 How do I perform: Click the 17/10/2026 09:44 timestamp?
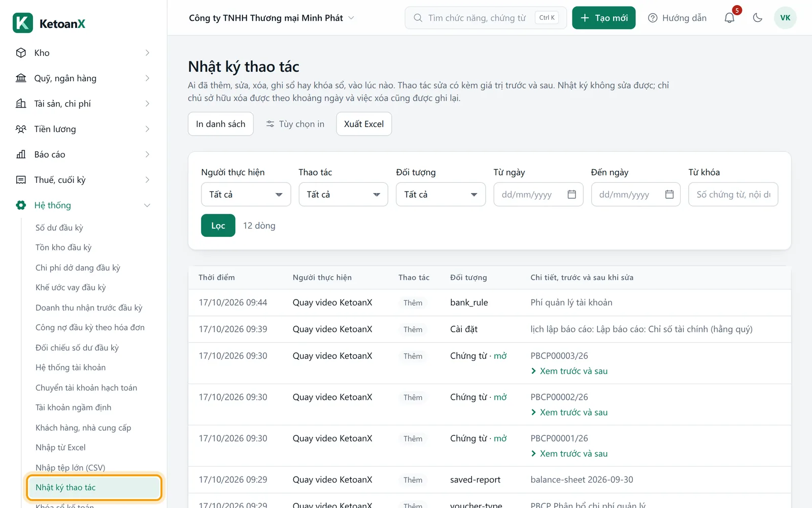(233, 303)
